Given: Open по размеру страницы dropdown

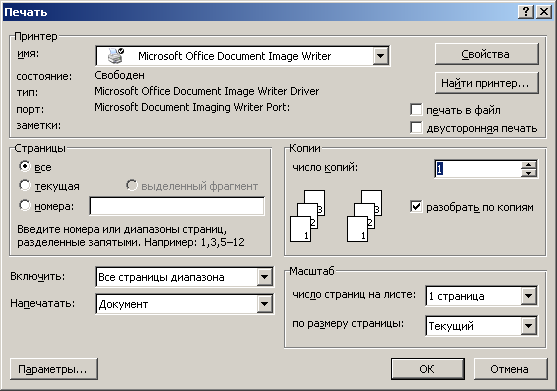Looking at the screenshot, I should (529, 326).
